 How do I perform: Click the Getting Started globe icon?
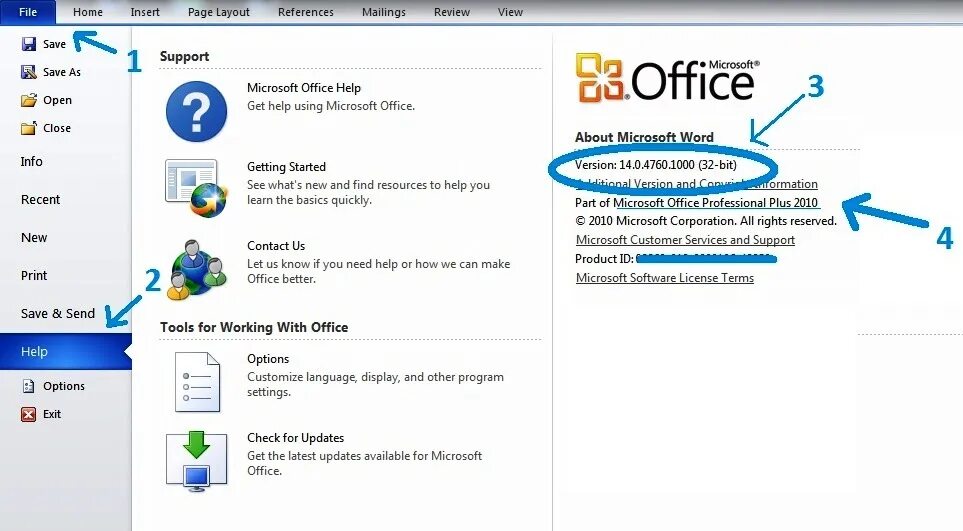[x=196, y=188]
